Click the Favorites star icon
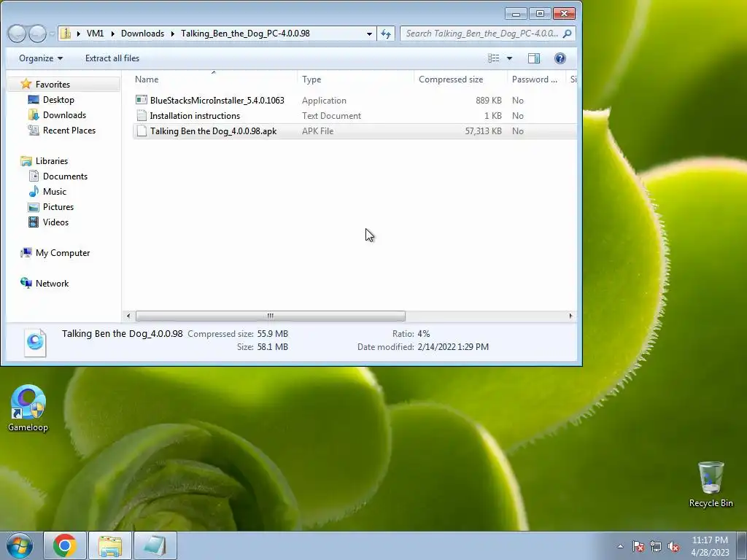 coord(26,85)
